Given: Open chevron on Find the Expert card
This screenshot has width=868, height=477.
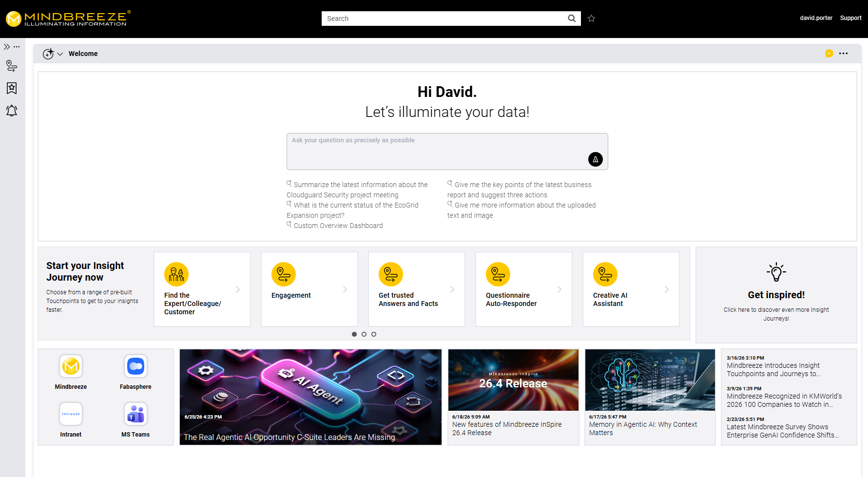Looking at the screenshot, I should (238, 289).
